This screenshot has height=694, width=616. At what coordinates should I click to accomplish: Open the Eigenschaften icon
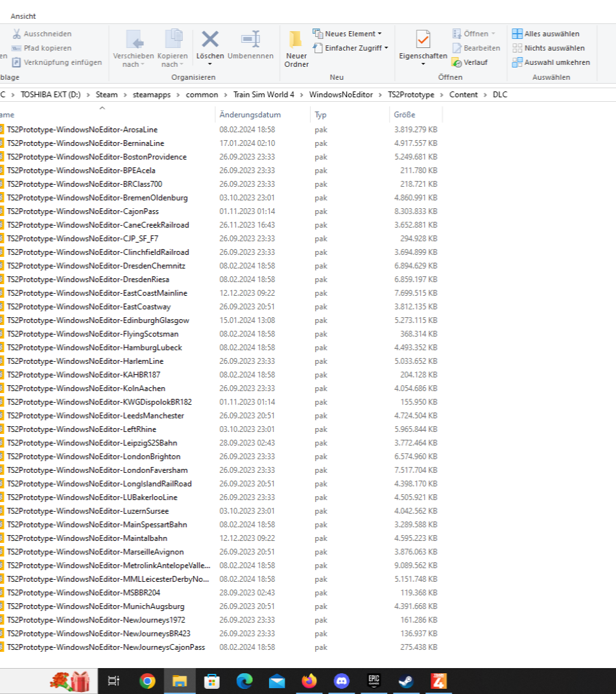[x=423, y=39]
